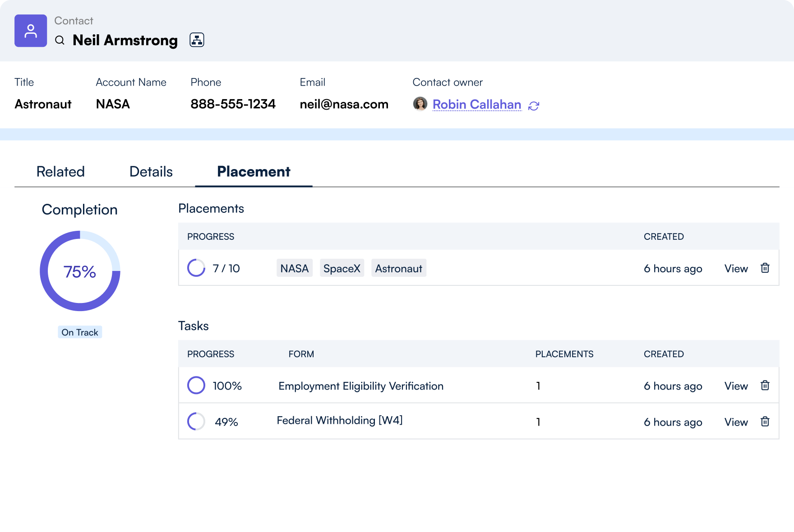View the Federal Withholding [W4] task
Screen dimensions: 794x532
736,422
